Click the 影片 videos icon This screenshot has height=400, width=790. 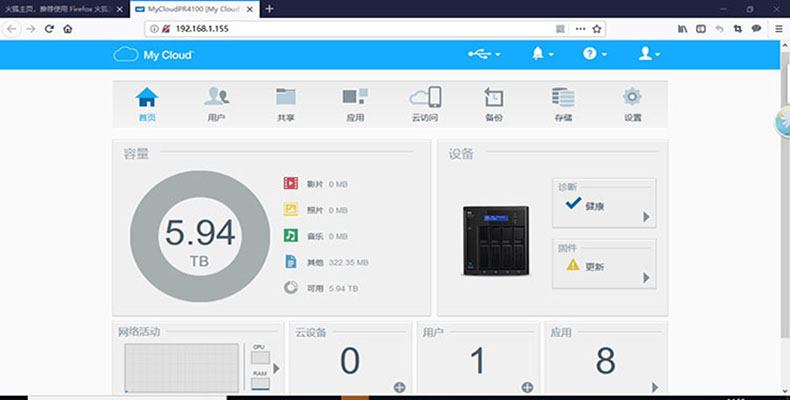pos(291,183)
